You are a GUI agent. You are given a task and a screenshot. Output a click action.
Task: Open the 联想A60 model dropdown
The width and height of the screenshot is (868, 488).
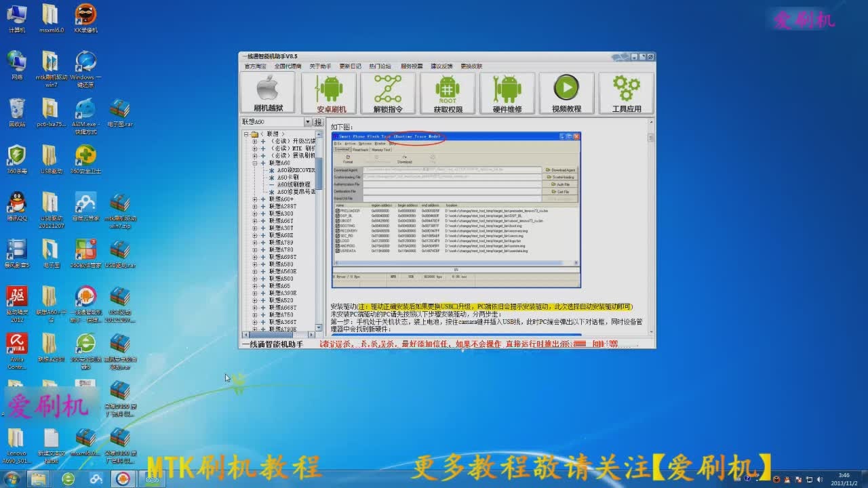[307, 122]
